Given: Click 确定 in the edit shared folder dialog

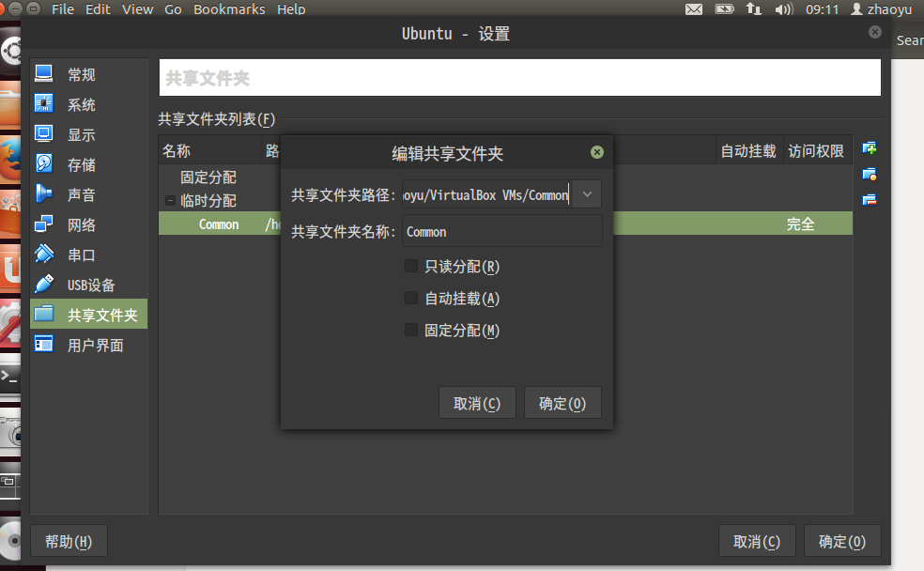Looking at the screenshot, I should click(x=562, y=404).
